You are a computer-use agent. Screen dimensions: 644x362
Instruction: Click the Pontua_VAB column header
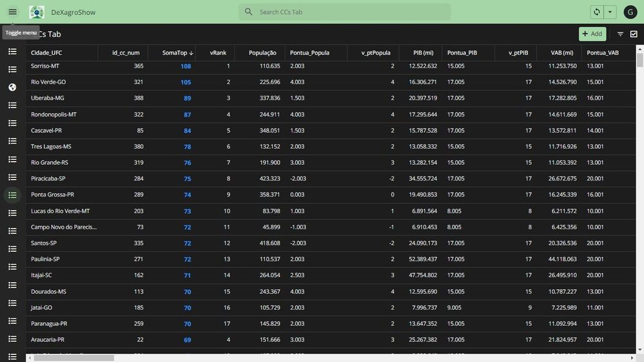[603, 53]
